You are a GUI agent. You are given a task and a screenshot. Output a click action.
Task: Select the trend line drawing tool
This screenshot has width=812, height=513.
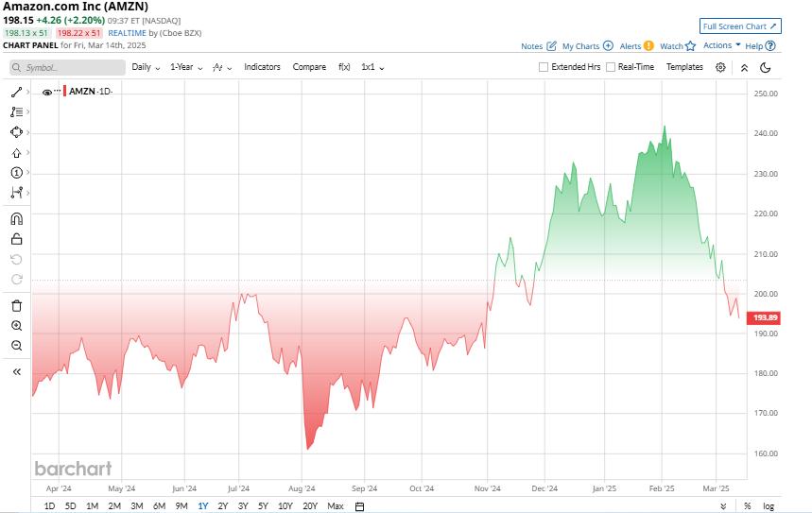tap(16, 93)
